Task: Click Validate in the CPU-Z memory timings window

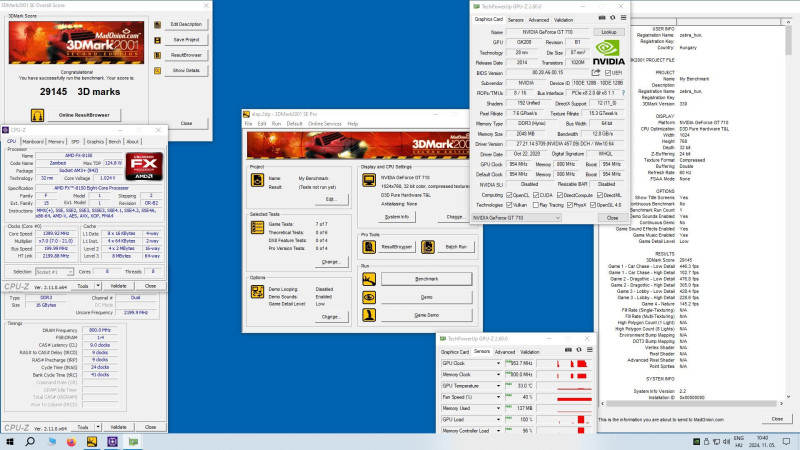Action: pyautogui.click(x=118, y=427)
